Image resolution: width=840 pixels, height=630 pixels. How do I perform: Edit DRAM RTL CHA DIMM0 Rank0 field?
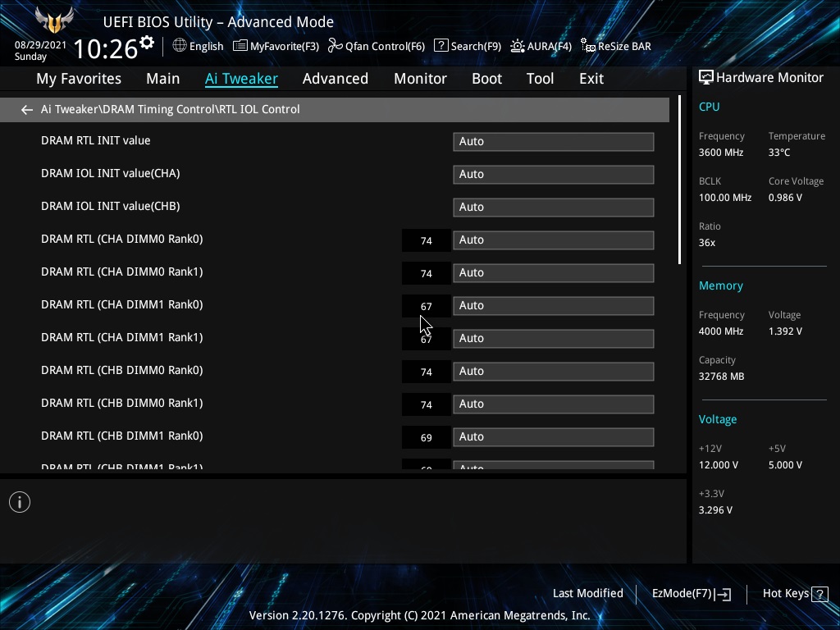[x=554, y=240]
